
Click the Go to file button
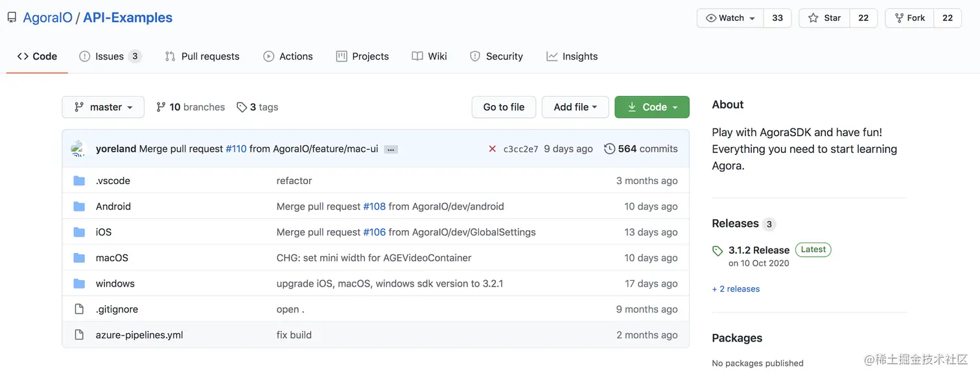504,107
